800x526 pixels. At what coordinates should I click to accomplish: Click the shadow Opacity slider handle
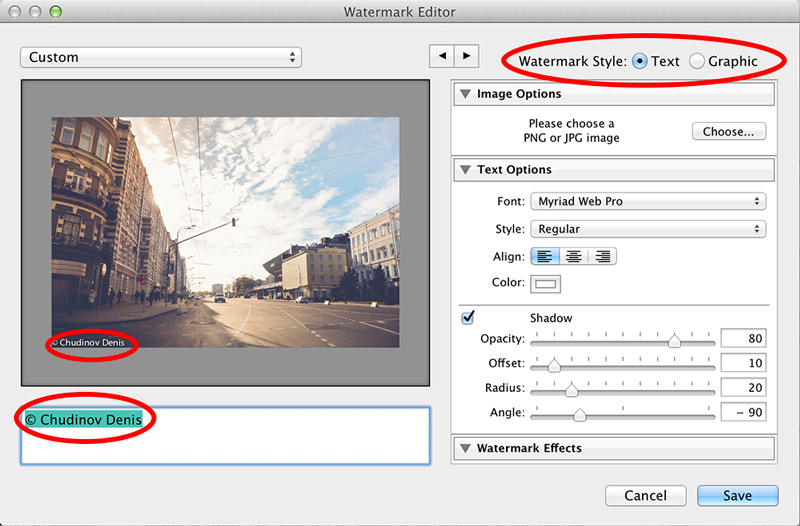coord(674,340)
